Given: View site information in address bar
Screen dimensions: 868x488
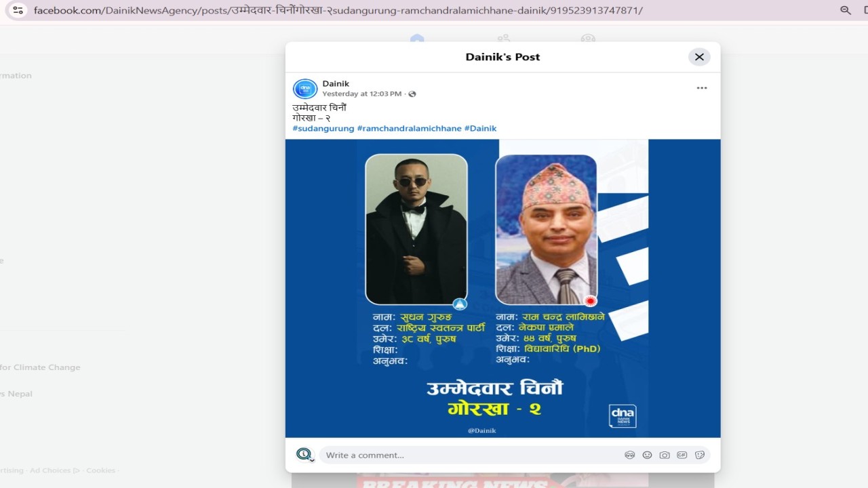Looking at the screenshot, I should [18, 10].
